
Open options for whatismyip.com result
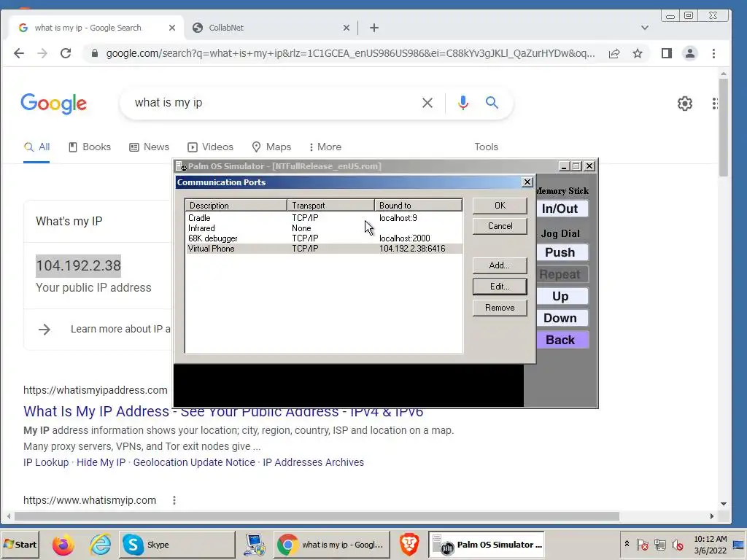[x=174, y=500]
